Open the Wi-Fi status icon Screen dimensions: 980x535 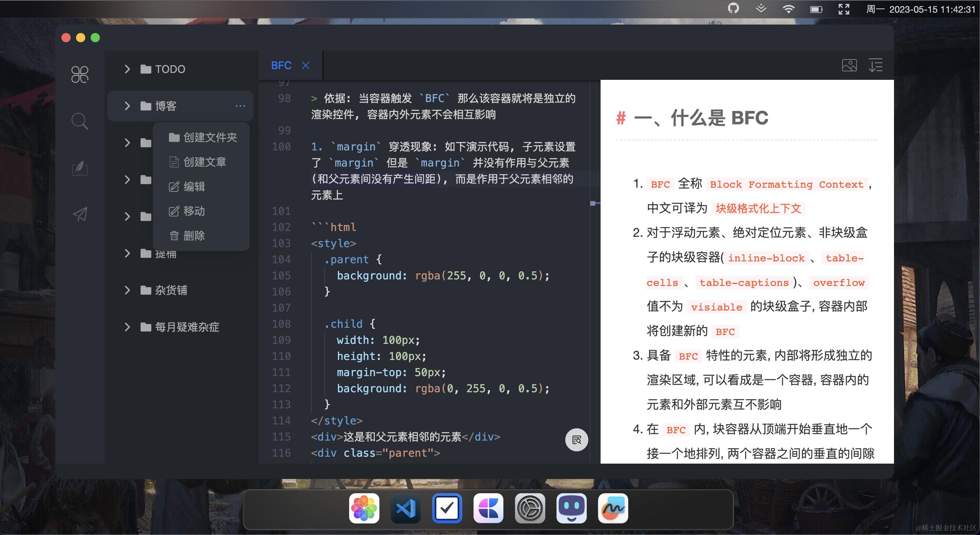[x=788, y=8]
